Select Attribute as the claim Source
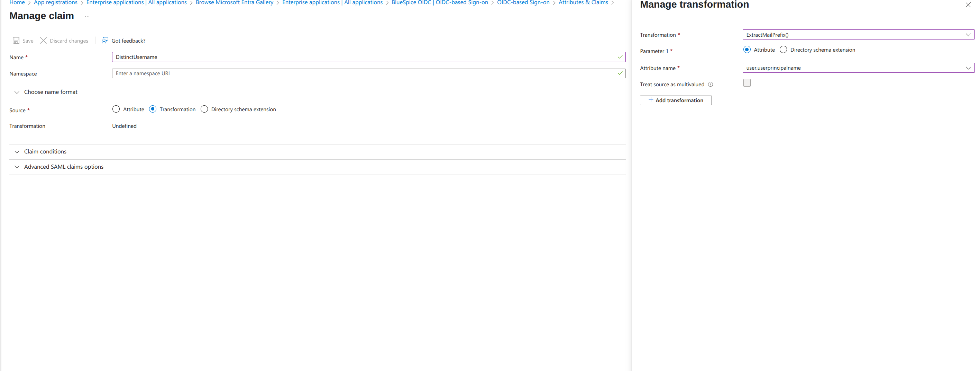This screenshot has width=980, height=371. coord(116,109)
